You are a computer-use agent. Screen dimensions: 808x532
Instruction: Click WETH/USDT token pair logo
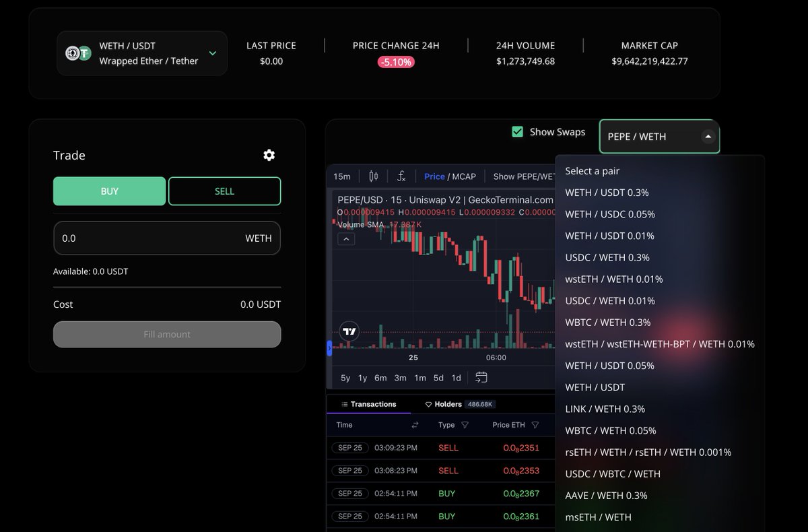pyautogui.click(x=78, y=53)
